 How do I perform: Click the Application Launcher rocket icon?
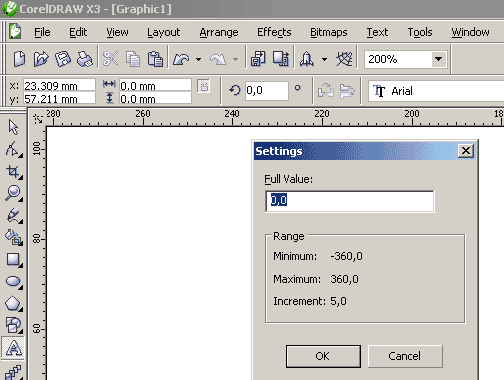click(307, 59)
